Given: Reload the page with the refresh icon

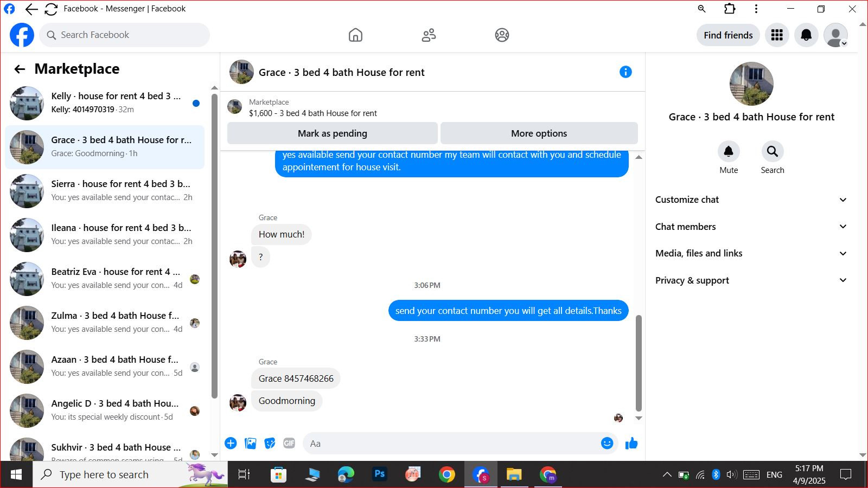Looking at the screenshot, I should [51, 9].
